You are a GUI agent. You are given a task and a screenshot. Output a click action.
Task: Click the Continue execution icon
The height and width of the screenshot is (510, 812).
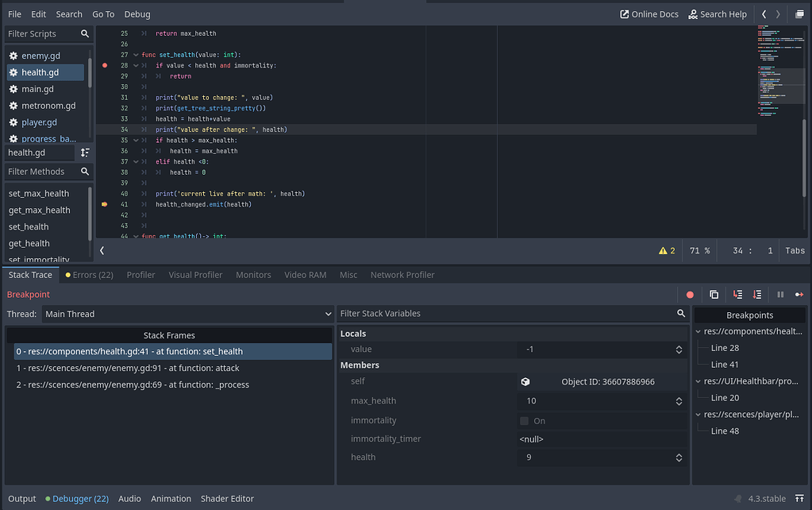pos(800,294)
